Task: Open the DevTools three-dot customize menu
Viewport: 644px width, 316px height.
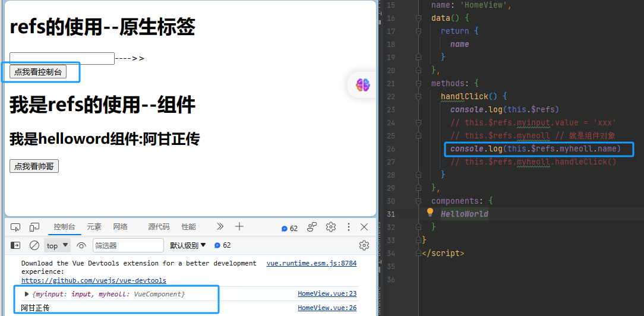Action: tap(349, 227)
